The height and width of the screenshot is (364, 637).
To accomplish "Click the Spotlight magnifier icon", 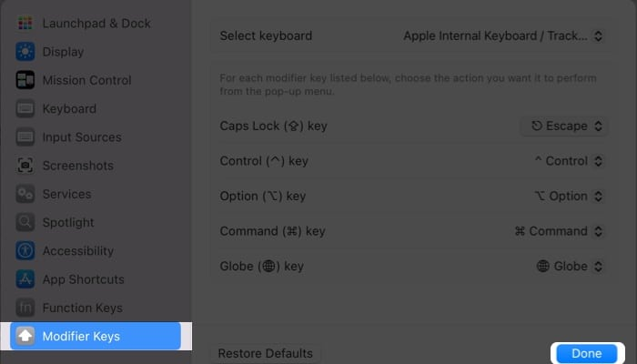I will tap(25, 223).
